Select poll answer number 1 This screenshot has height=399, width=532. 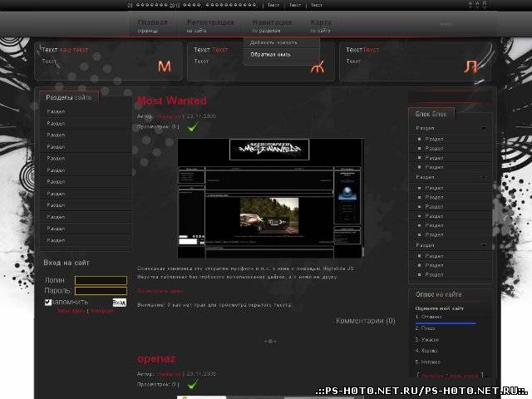429,317
